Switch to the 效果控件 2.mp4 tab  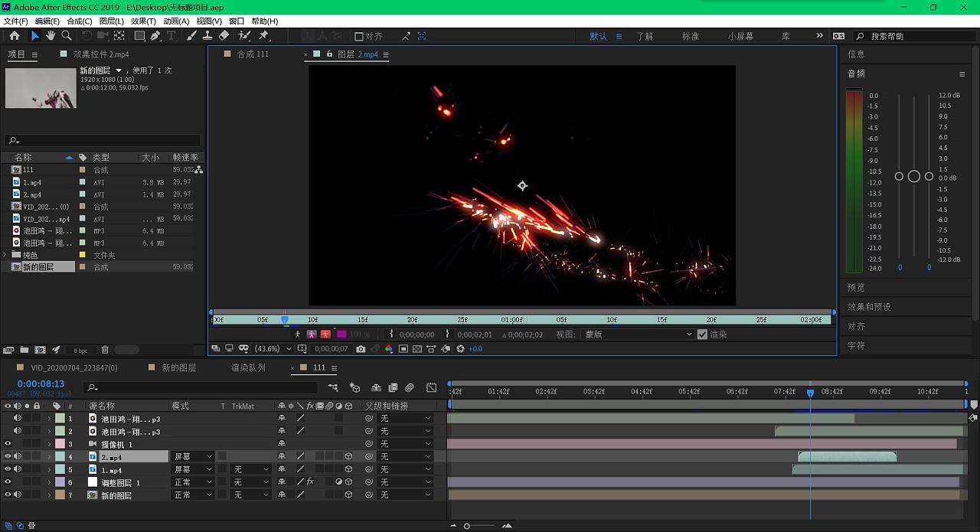coord(101,54)
